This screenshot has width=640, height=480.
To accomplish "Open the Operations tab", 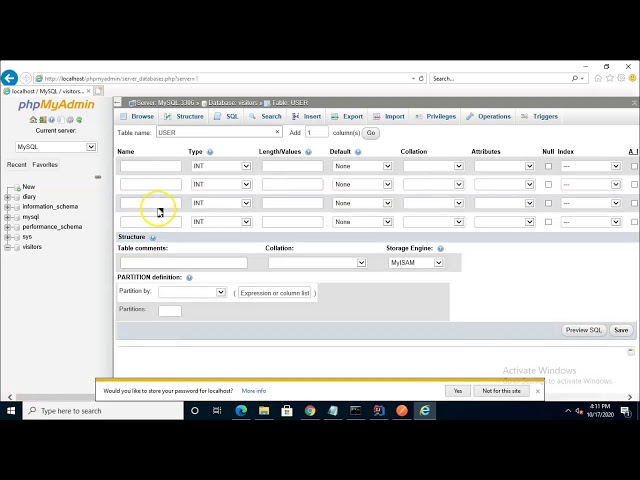I will [489, 116].
